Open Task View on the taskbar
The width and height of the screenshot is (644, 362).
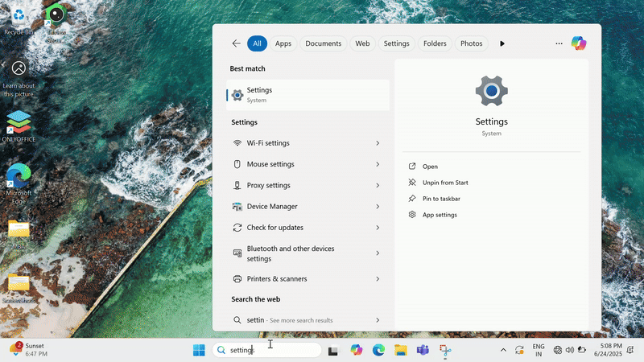point(332,351)
